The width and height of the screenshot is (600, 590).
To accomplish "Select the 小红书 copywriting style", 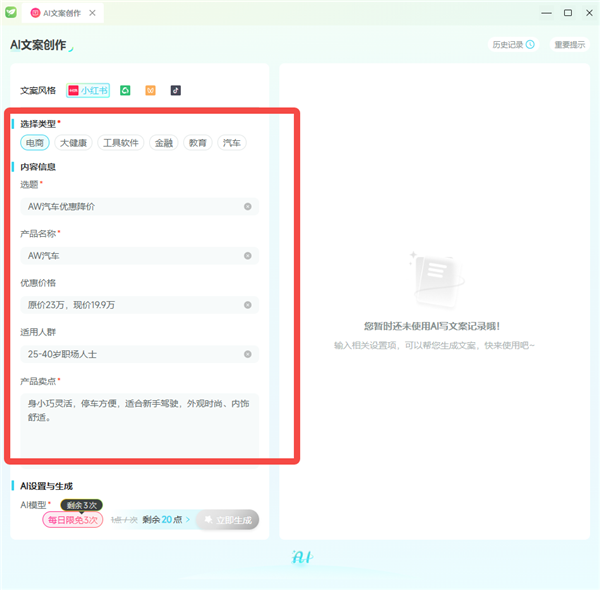I will point(88,90).
